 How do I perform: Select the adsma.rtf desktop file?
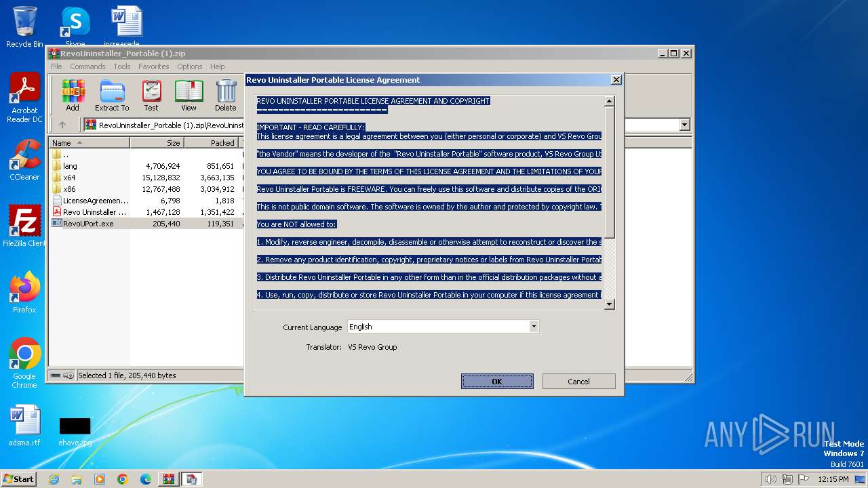click(24, 426)
